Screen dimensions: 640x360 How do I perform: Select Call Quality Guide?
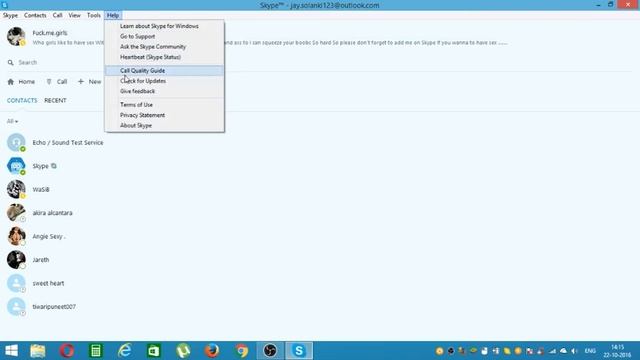point(164,71)
